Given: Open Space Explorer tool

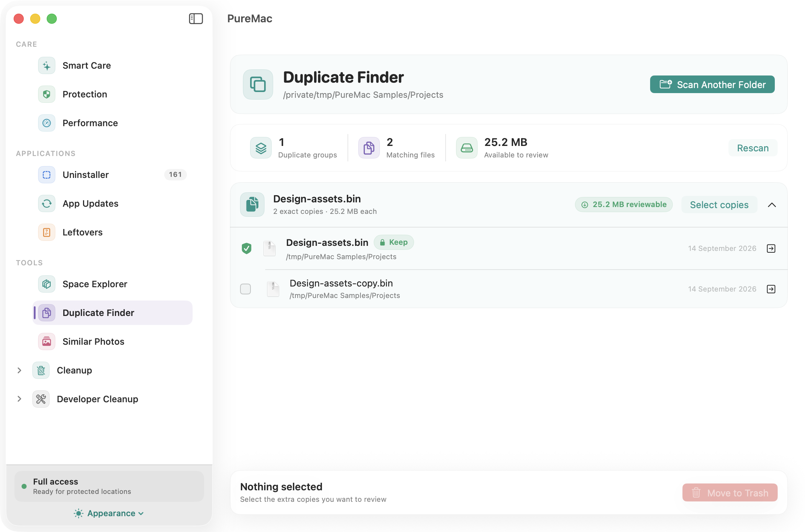Looking at the screenshot, I should (112, 284).
